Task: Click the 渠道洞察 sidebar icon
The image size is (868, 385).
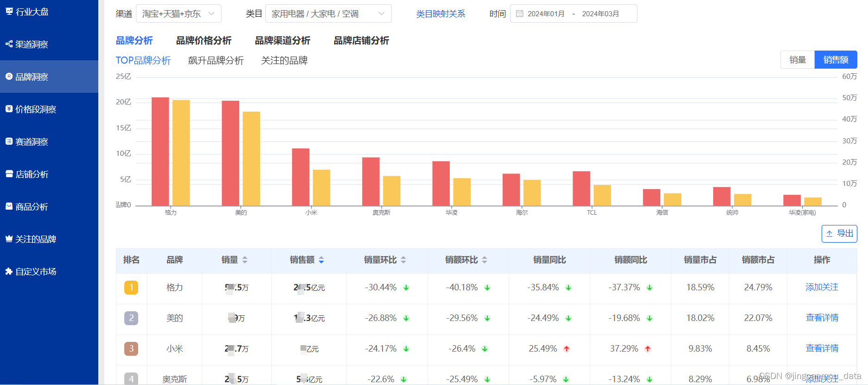Action: (9, 44)
